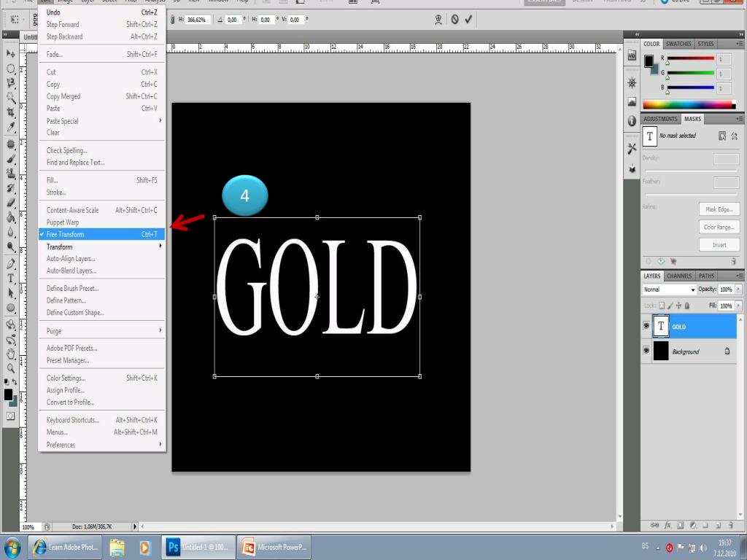747x560 pixels.
Task: Click the Invert button
Action: point(719,245)
